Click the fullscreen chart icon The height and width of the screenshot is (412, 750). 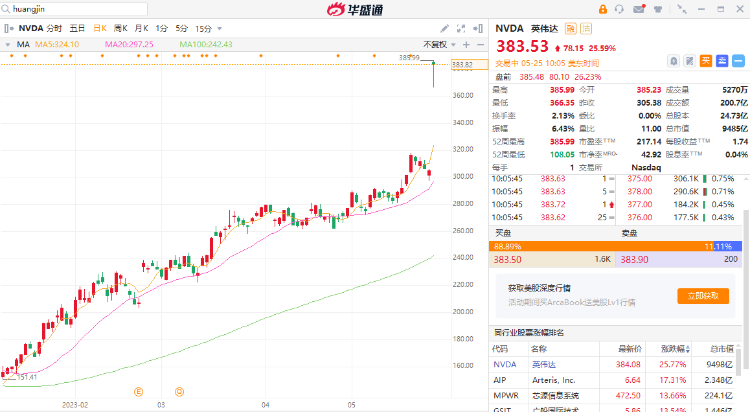(461, 29)
